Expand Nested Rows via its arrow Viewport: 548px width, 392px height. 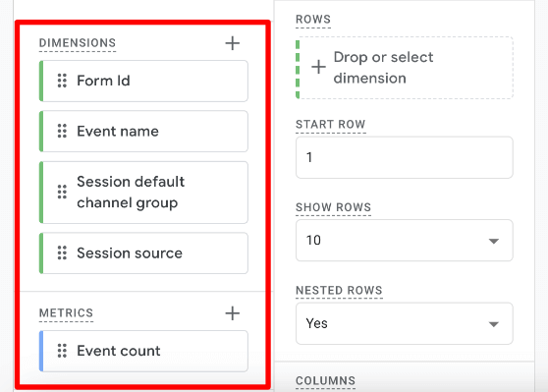[x=493, y=324]
